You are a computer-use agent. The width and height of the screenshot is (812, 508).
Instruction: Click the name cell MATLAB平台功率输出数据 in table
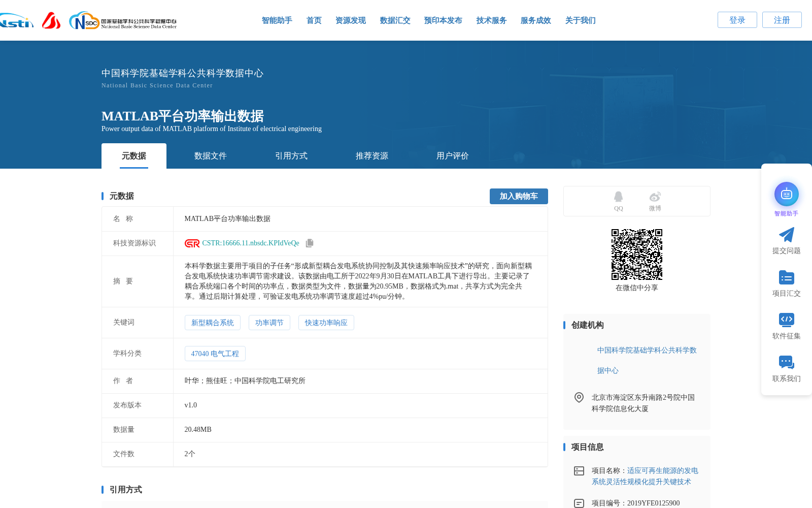coord(227,219)
